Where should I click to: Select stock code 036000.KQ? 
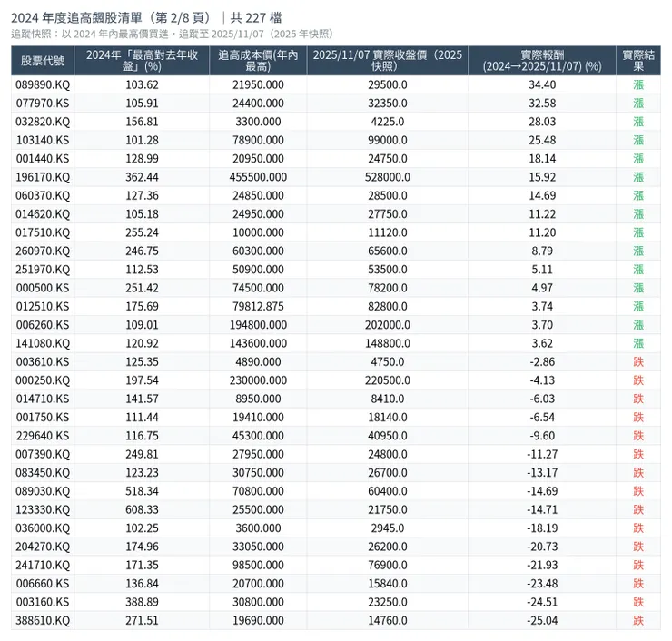(x=43, y=528)
